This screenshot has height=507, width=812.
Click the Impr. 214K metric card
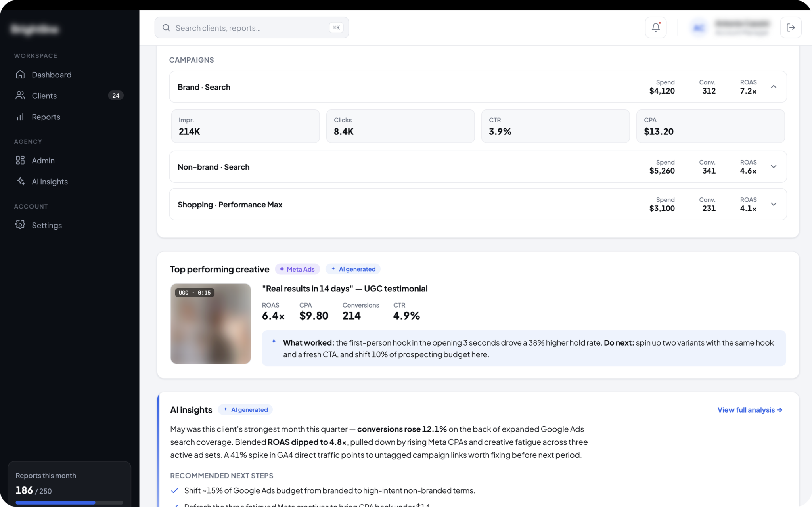pos(245,126)
